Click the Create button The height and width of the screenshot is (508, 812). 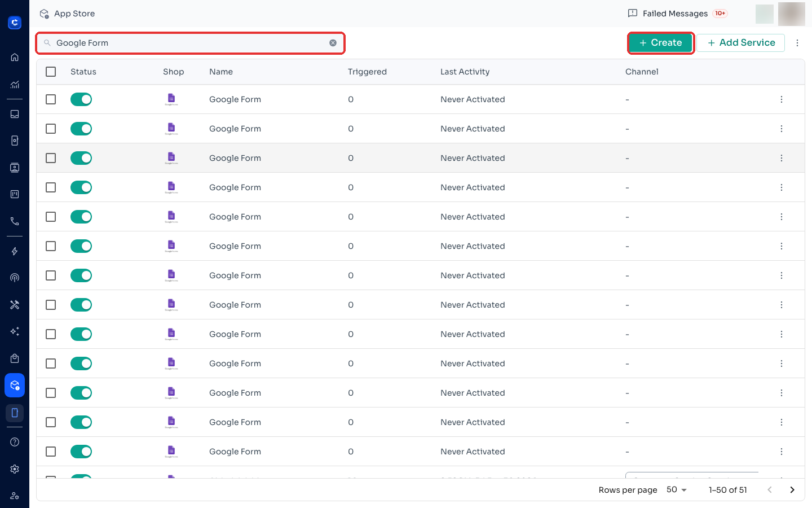pos(660,43)
